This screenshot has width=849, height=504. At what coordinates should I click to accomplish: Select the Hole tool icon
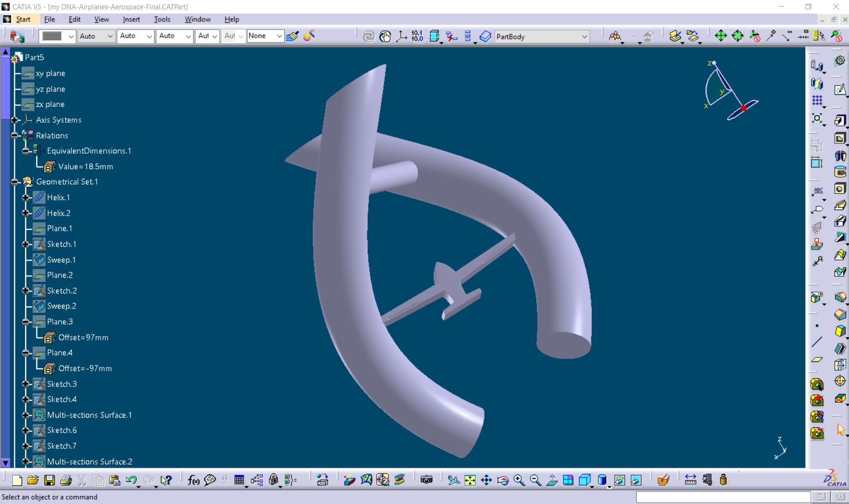pos(840,189)
